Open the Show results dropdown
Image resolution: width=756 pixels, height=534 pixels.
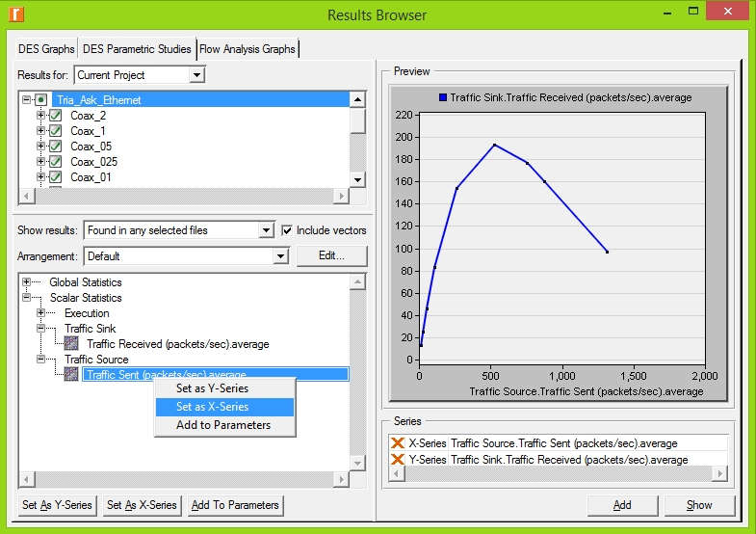[x=266, y=230]
